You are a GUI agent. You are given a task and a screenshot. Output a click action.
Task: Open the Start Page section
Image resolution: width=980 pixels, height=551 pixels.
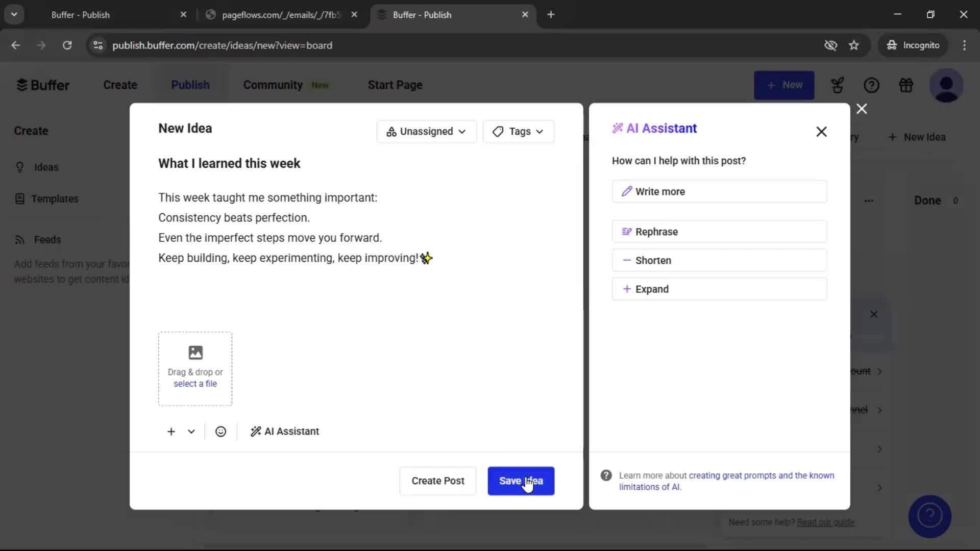tap(395, 85)
